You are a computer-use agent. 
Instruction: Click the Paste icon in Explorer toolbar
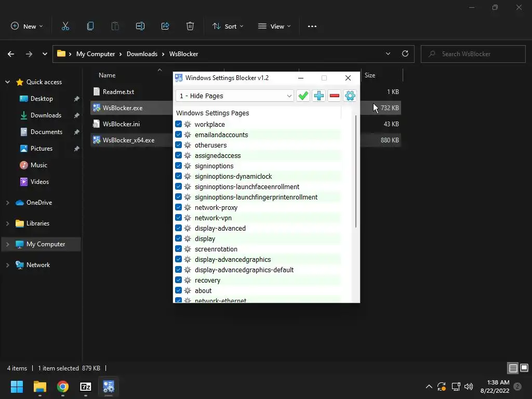[115, 26]
